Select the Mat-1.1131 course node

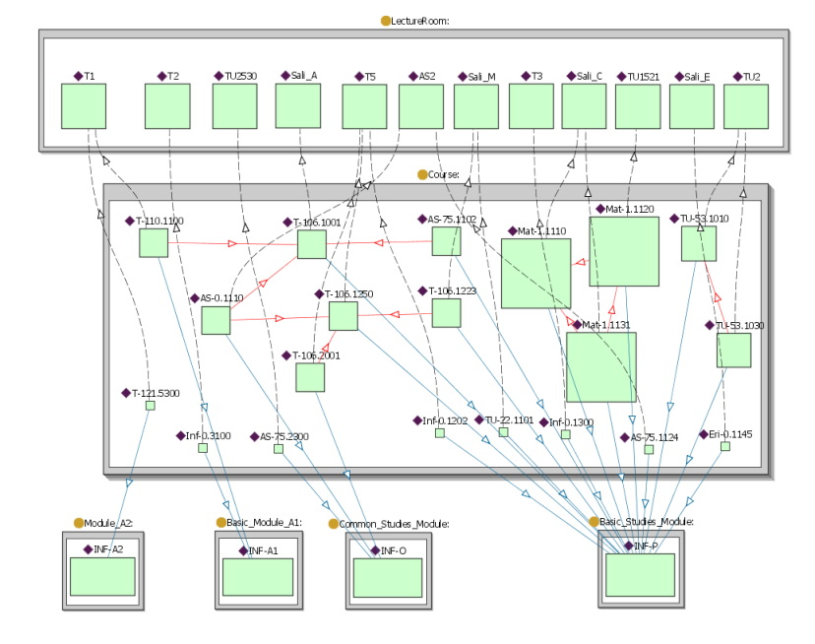(600, 366)
